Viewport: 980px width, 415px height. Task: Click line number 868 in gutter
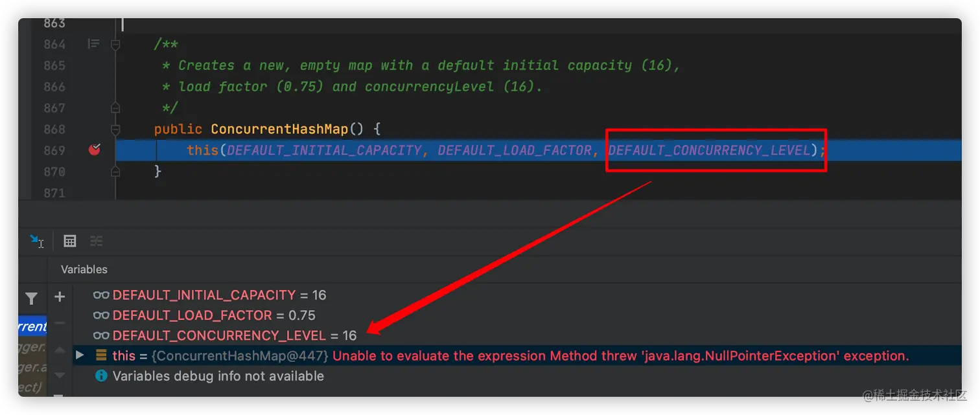coord(54,129)
